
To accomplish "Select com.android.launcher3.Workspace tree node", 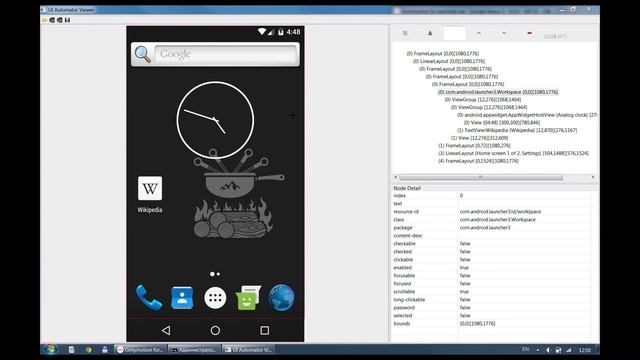I will tap(498, 92).
